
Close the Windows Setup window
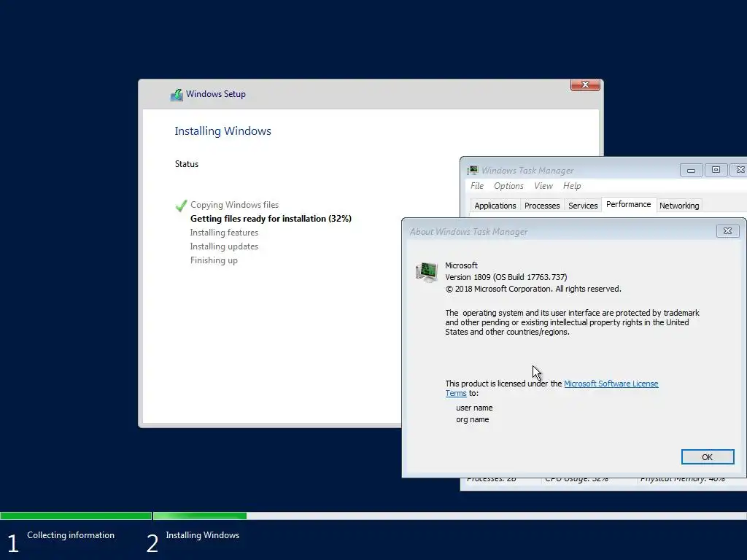[585, 85]
